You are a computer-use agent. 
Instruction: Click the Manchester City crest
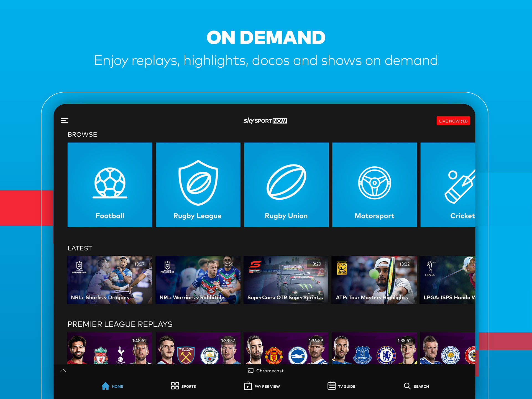[x=209, y=356]
